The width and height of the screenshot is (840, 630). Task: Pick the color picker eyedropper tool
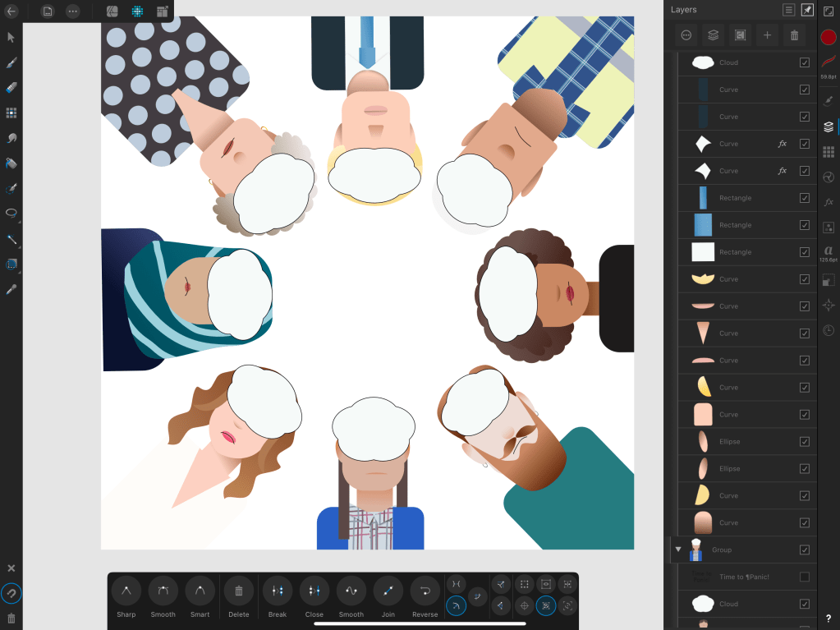tap(11, 289)
